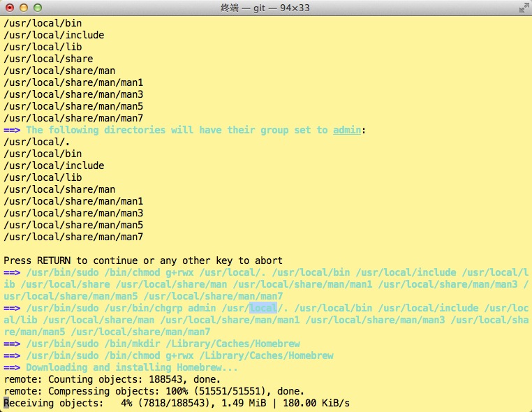Image resolution: width=532 pixels, height=412 pixels.
Task: Enter fullscreen using the title bar arrows icon
Action: (524, 8)
